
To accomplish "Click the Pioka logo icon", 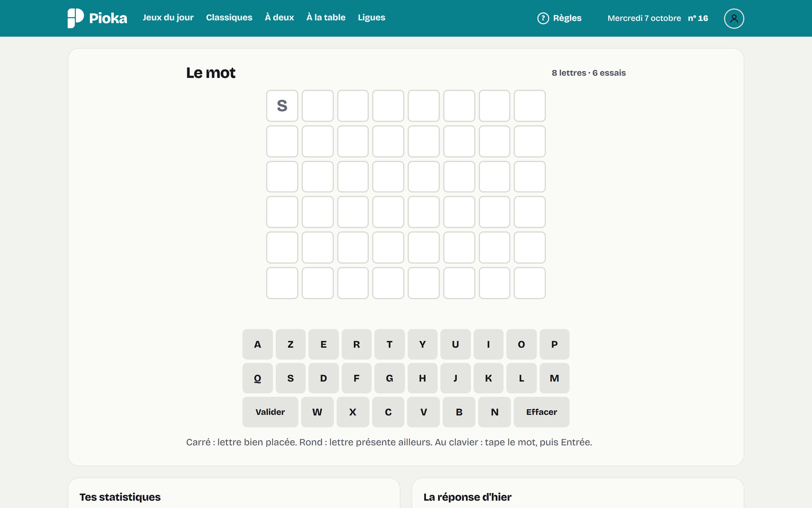I will (75, 18).
